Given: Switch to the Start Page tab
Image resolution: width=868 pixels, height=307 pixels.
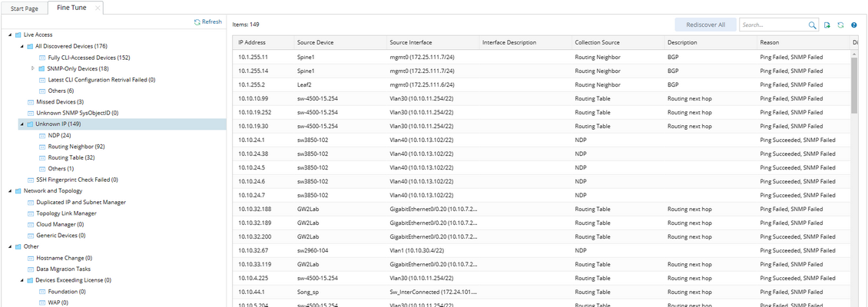Looking at the screenshot, I should (x=23, y=8).
